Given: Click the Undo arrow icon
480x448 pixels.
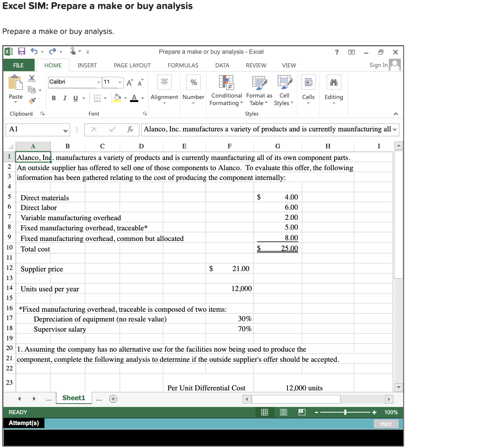Looking at the screenshot, I should 34,51.
